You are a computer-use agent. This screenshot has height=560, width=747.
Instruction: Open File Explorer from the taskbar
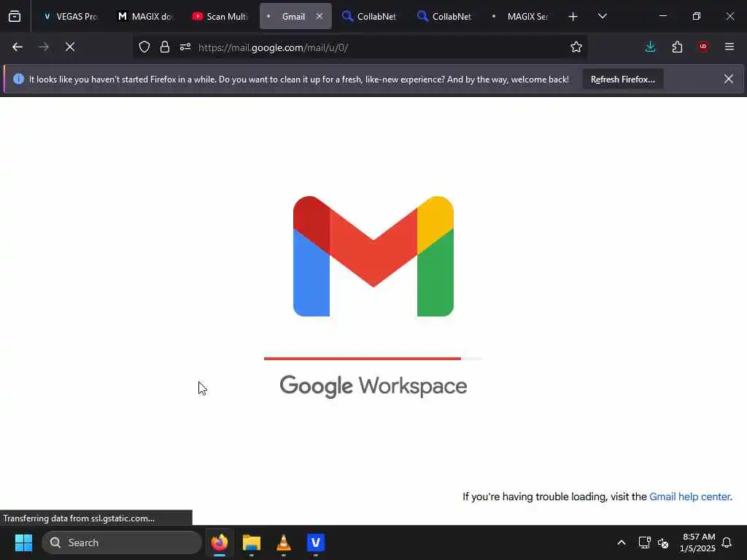coord(252,542)
